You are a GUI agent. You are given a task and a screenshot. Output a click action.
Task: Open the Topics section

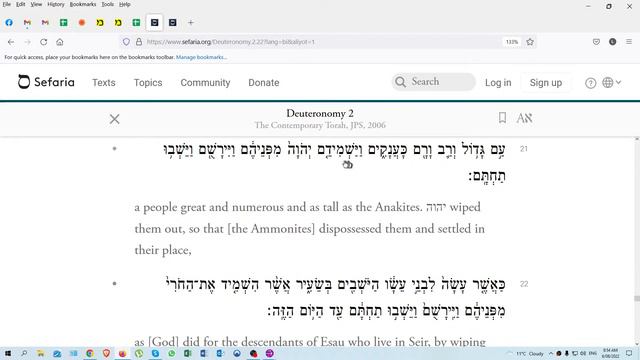(x=148, y=83)
